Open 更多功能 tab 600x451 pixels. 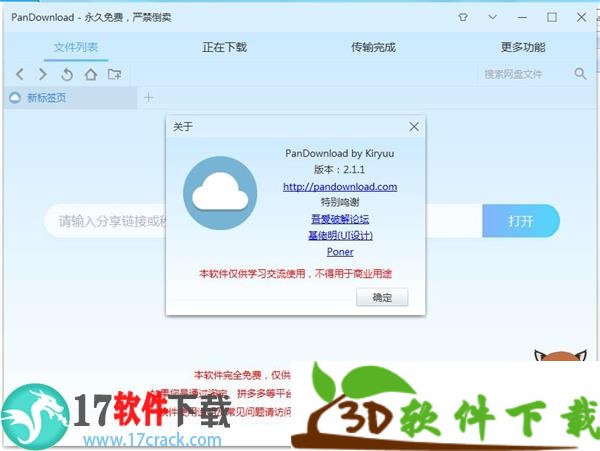click(x=523, y=47)
